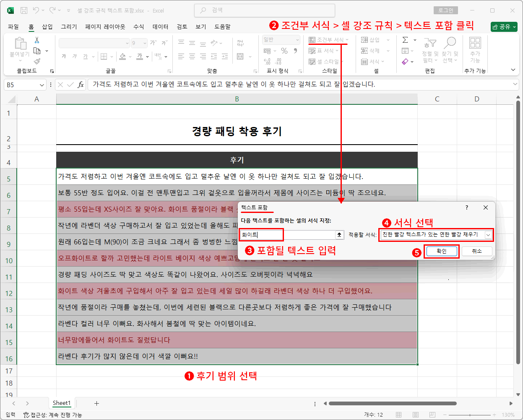Viewport: 523px width, 420px height.
Task: Click the 공유 share button
Action: [x=504, y=26]
